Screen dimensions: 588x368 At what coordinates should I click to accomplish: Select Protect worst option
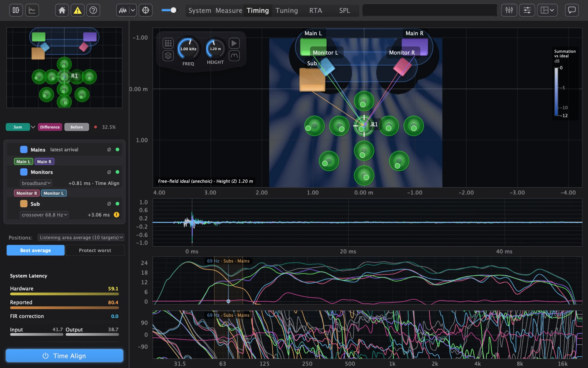(95, 250)
